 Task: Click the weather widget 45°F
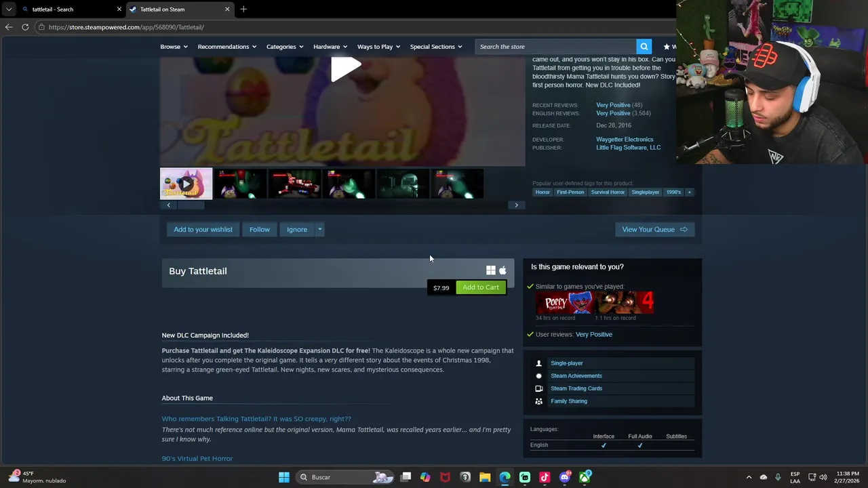(37, 476)
